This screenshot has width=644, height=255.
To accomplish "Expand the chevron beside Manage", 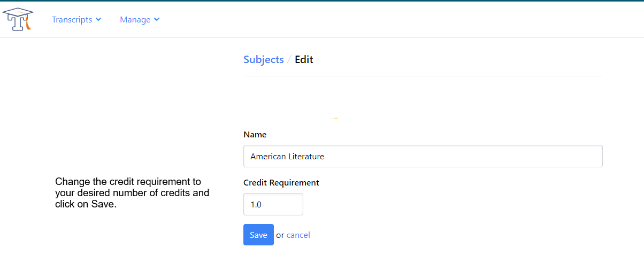I will tap(157, 20).
